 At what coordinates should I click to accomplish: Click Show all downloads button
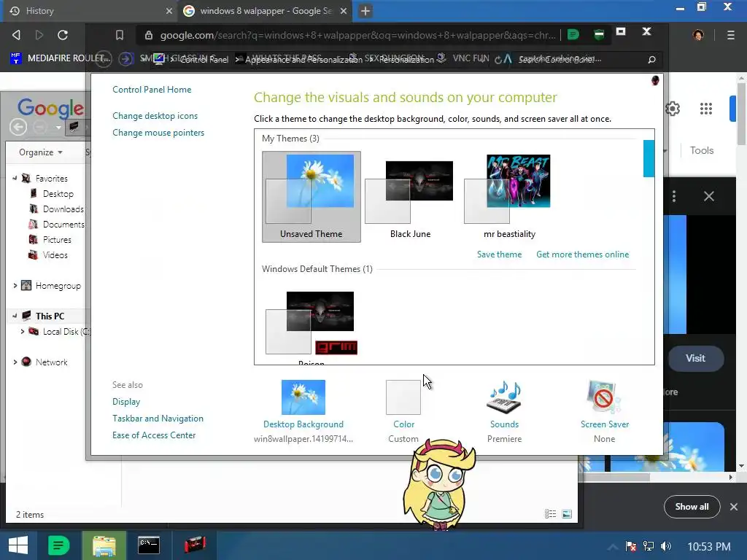tap(692, 507)
